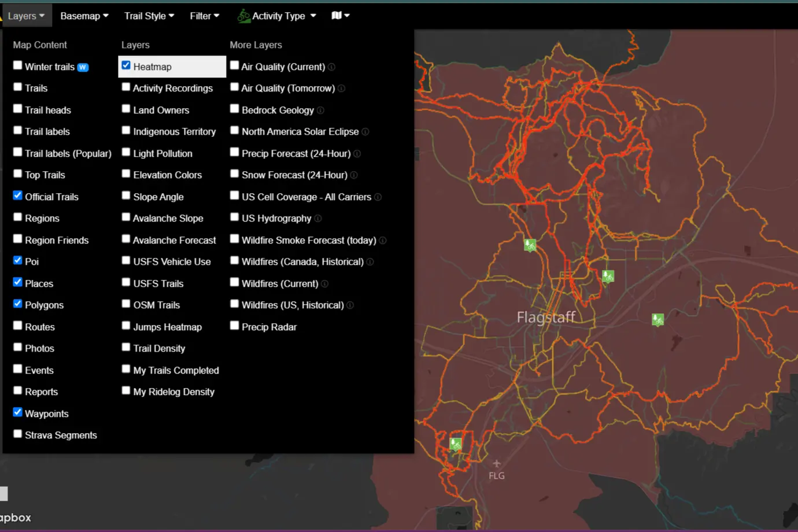Click the info icon beside North America Solar Eclipse

click(x=365, y=131)
